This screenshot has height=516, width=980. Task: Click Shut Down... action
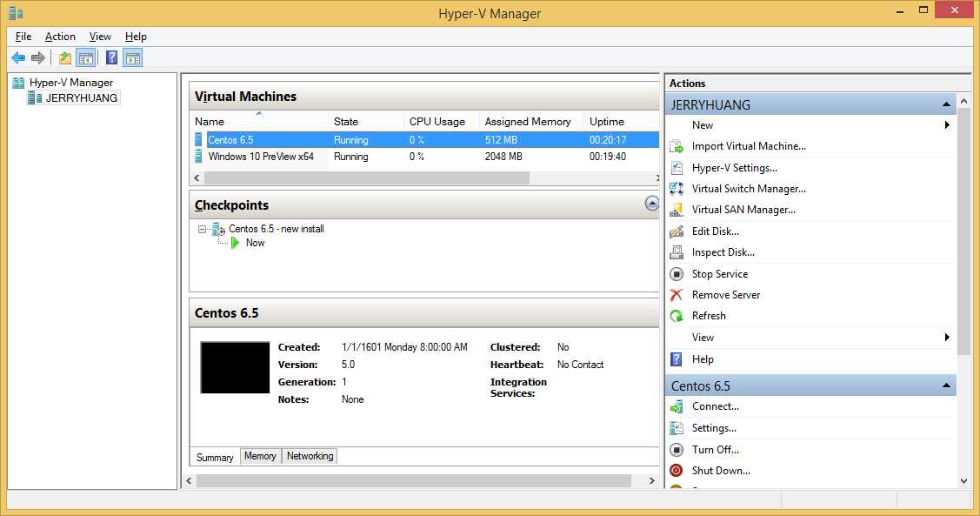(721, 471)
